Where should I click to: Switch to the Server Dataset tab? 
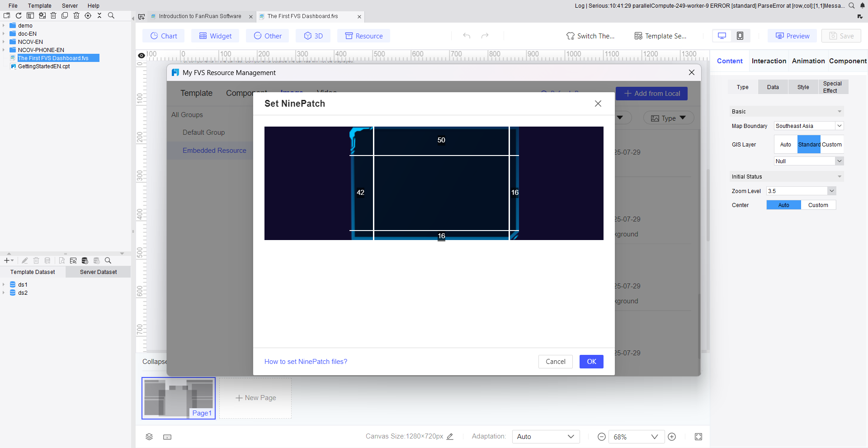(x=98, y=272)
